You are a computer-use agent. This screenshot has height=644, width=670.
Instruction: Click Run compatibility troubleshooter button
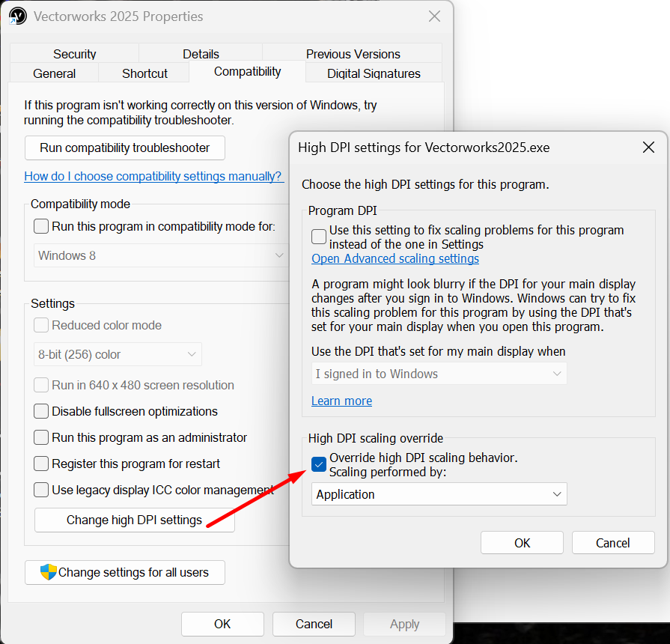(x=125, y=148)
